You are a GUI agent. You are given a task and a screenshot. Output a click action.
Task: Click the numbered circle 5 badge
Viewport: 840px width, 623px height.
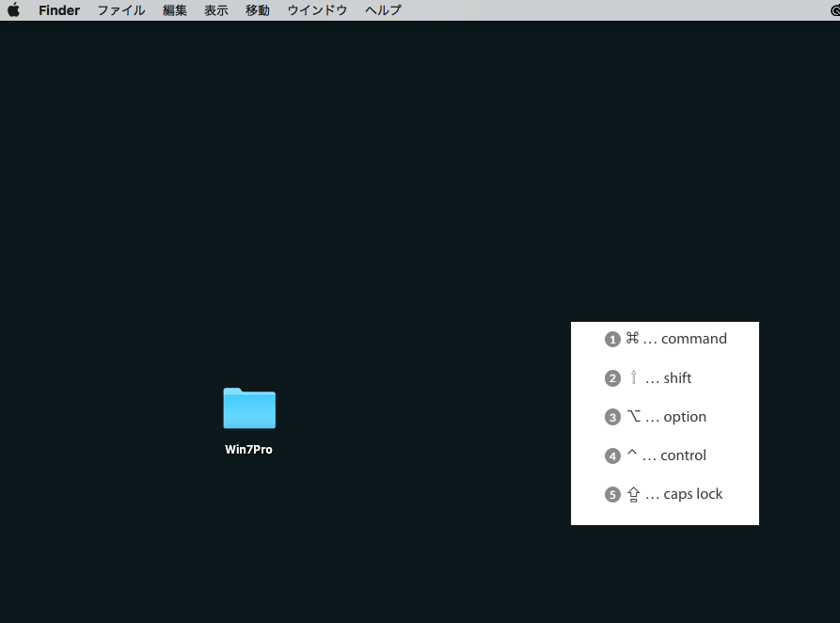click(612, 494)
